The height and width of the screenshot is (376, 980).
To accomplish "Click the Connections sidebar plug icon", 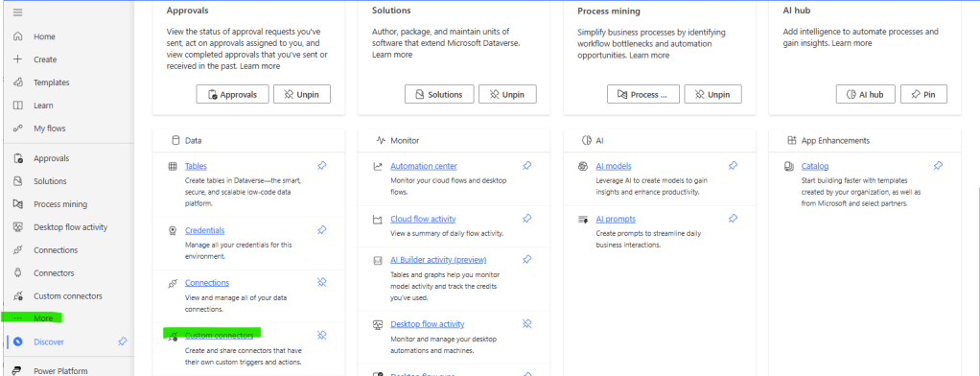I will 18,250.
